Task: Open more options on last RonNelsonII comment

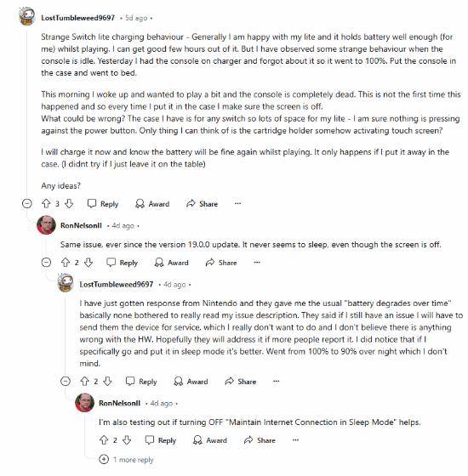Action: point(295,440)
